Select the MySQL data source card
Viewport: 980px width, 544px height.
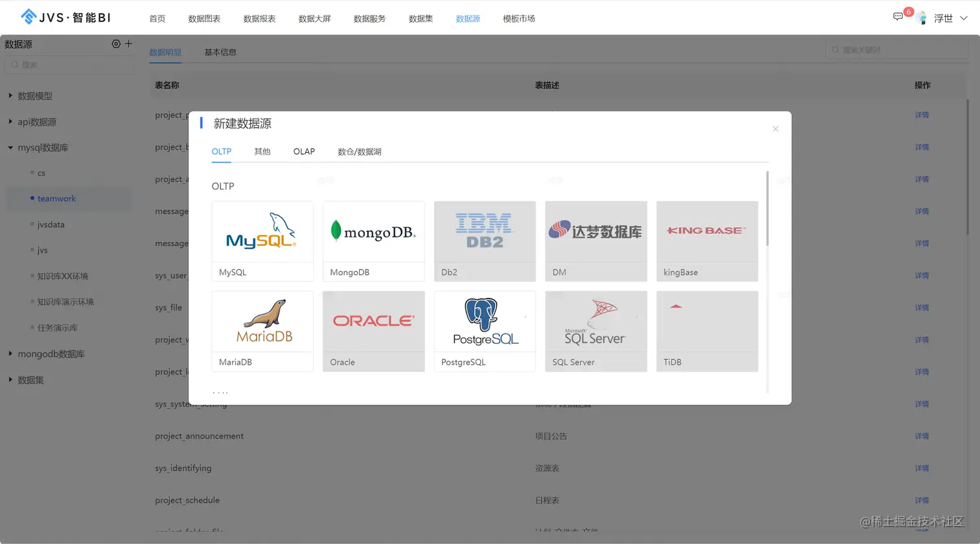coord(262,241)
